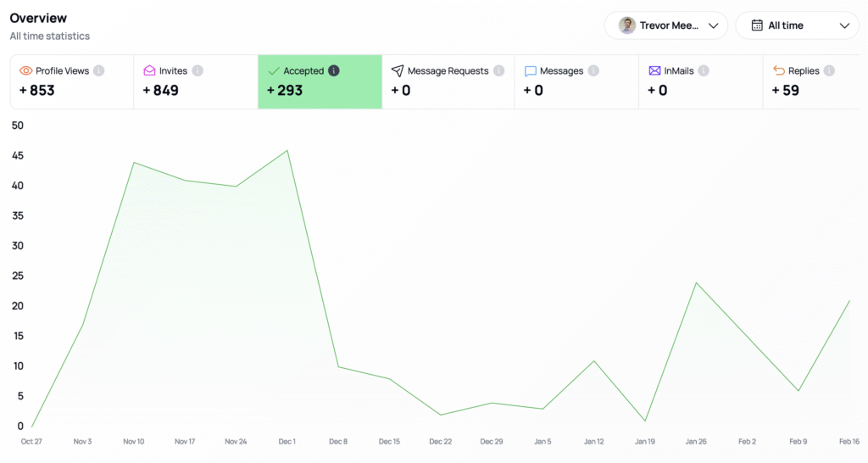The height and width of the screenshot is (463, 868).
Task: Open the InMails stat tab
Action: [700, 82]
